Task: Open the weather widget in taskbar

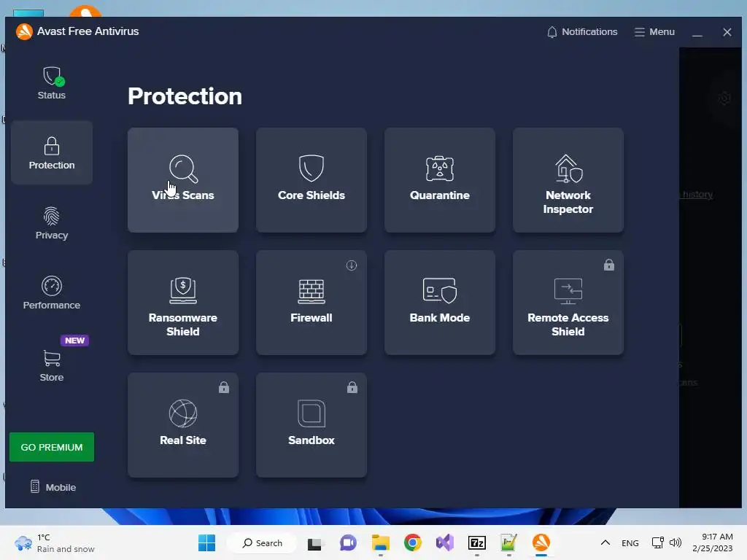Action: tap(54, 542)
